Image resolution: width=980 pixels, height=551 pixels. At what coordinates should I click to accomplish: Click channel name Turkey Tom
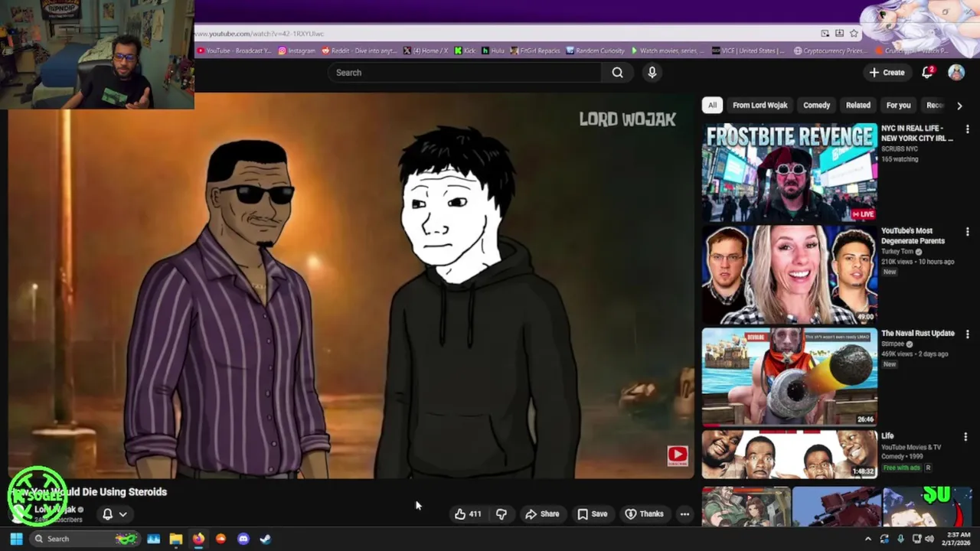tap(897, 252)
